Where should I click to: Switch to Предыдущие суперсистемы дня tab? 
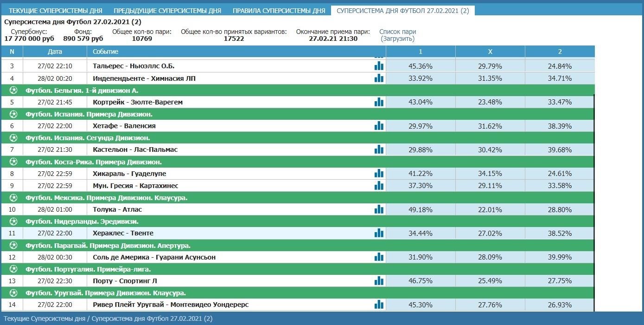click(167, 11)
